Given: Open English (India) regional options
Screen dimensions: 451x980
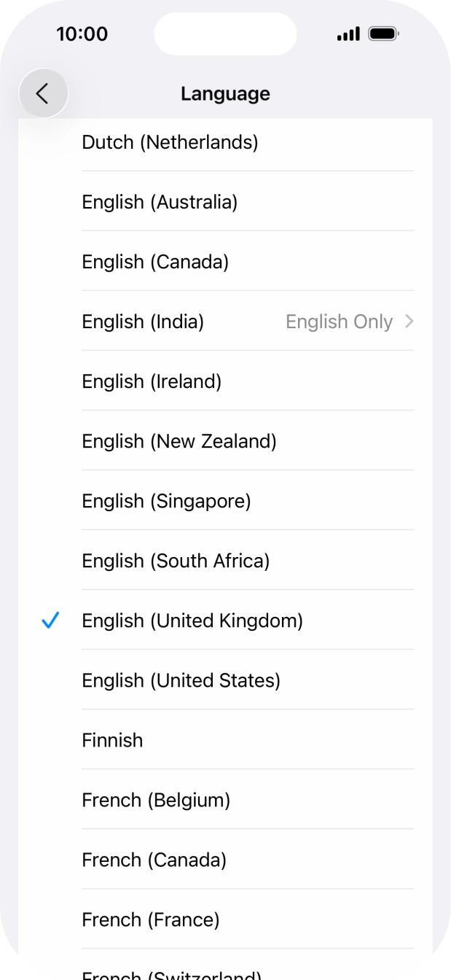Looking at the screenshot, I should pyautogui.click(x=219, y=322).
